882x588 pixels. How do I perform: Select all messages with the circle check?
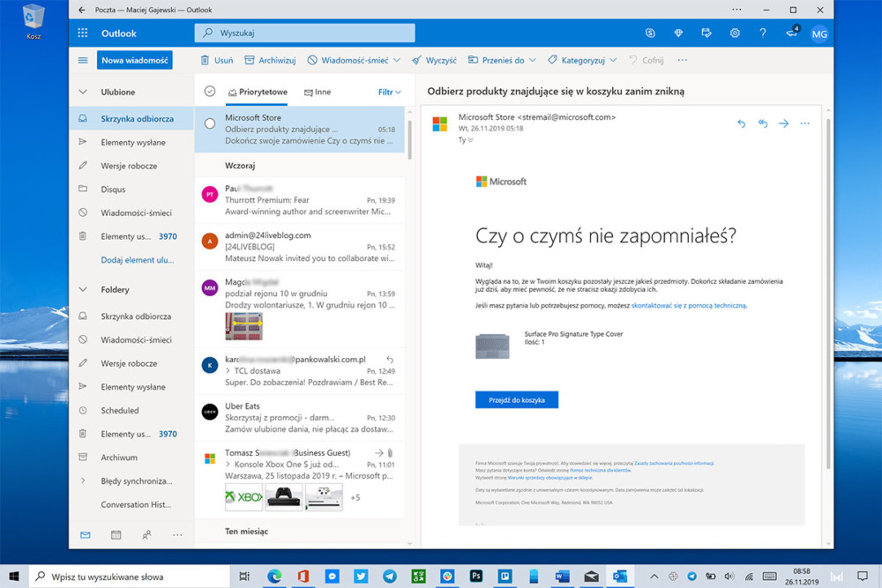pyautogui.click(x=210, y=91)
